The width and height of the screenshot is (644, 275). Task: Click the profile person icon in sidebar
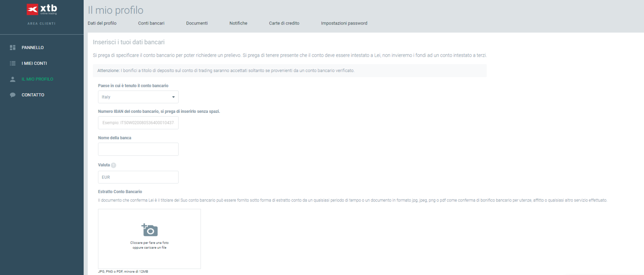click(13, 79)
